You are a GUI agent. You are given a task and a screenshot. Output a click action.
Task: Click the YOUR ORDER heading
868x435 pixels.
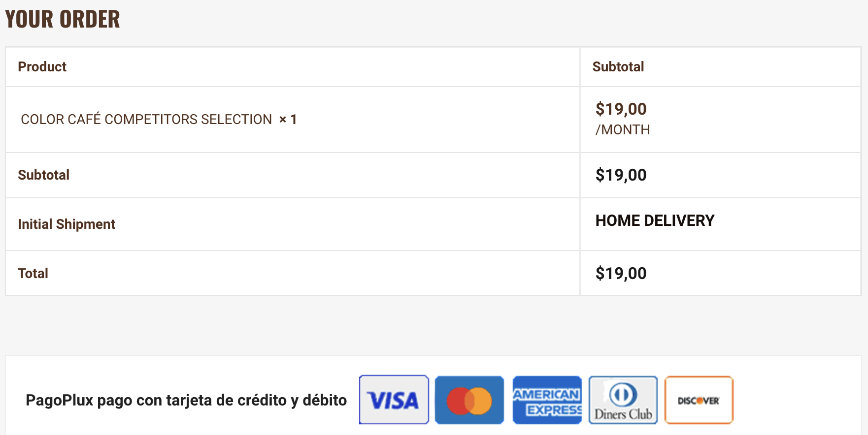pyautogui.click(x=63, y=20)
